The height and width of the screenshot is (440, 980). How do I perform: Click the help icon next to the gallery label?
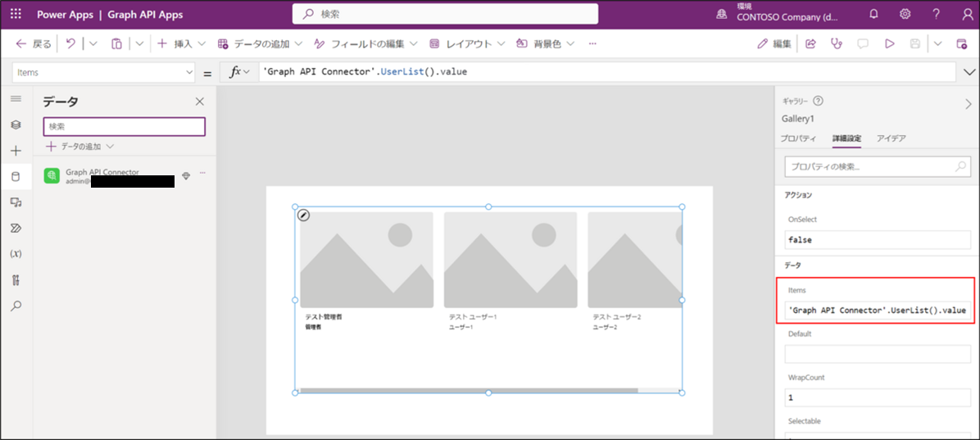pos(818,101)
